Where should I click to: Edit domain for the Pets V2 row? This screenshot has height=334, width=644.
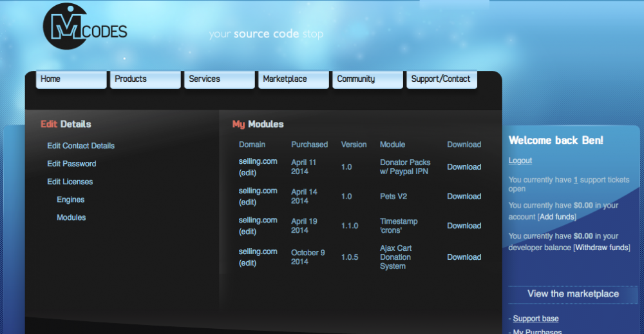click(x=247, y=202)
